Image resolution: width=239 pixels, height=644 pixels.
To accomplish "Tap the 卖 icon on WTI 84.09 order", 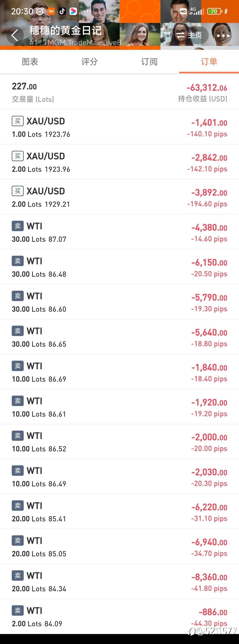I will tap(18, 611).
